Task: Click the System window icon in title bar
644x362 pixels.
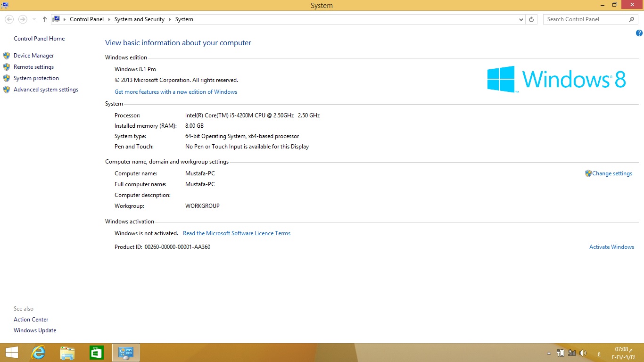Action: coord(5,5)
